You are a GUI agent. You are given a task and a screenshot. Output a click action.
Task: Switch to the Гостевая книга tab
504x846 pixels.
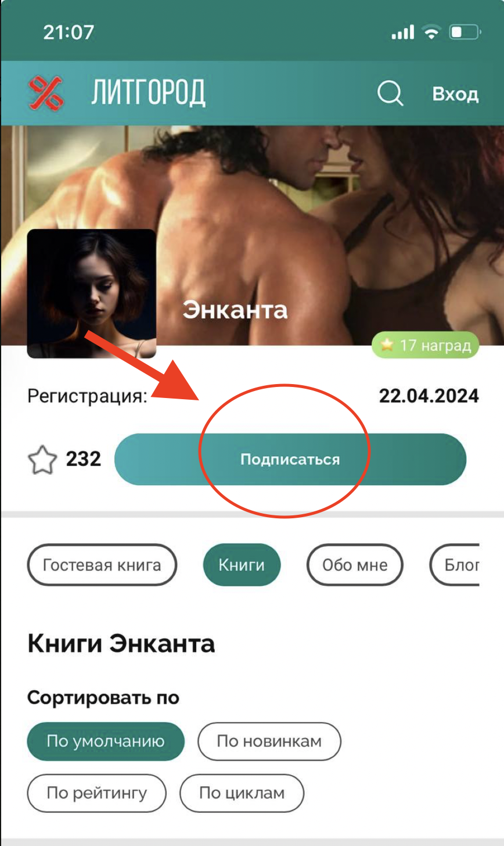[x=102, y=565]
